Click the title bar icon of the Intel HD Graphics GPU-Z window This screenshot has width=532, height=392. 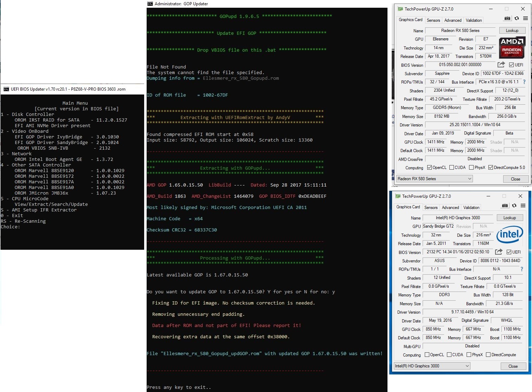398,196
